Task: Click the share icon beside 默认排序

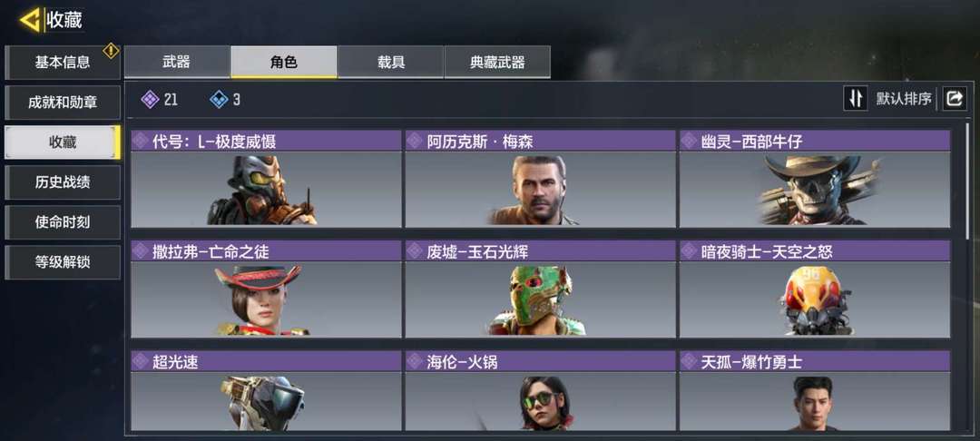Action: pyautogui.click(x=955, y=99)
